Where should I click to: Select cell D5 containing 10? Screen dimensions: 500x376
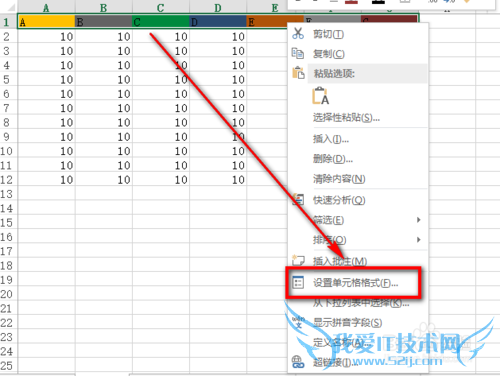pos(218,79)
